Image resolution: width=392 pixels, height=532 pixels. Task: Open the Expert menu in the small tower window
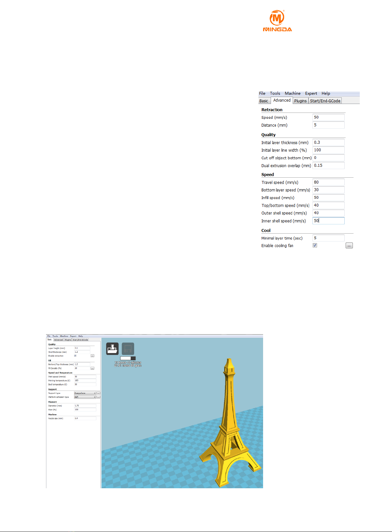73,336
